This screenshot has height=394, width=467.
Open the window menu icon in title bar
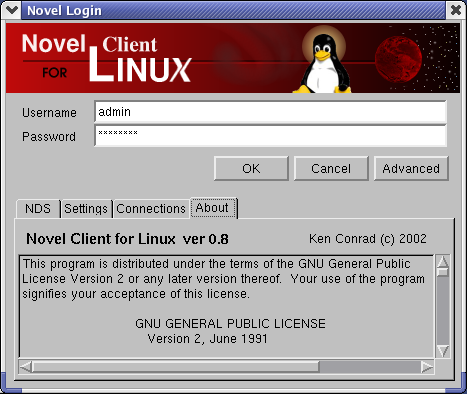point(11,10)
